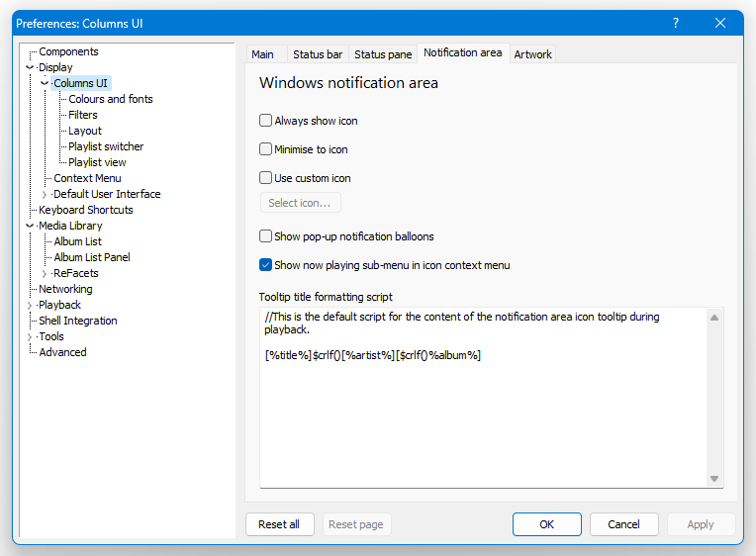This screenshot has width=756, height=556.
Task: Collapse the Media Library node
Action: click(30, 226)
